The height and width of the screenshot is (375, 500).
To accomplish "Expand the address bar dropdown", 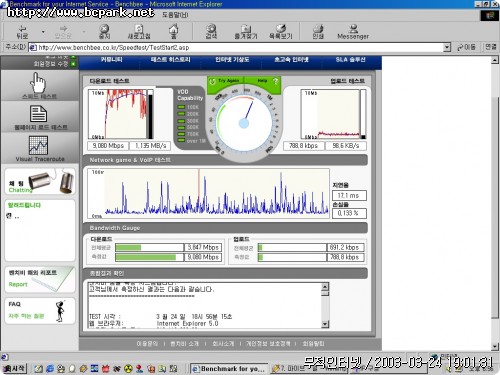I will tap(447, 47).
